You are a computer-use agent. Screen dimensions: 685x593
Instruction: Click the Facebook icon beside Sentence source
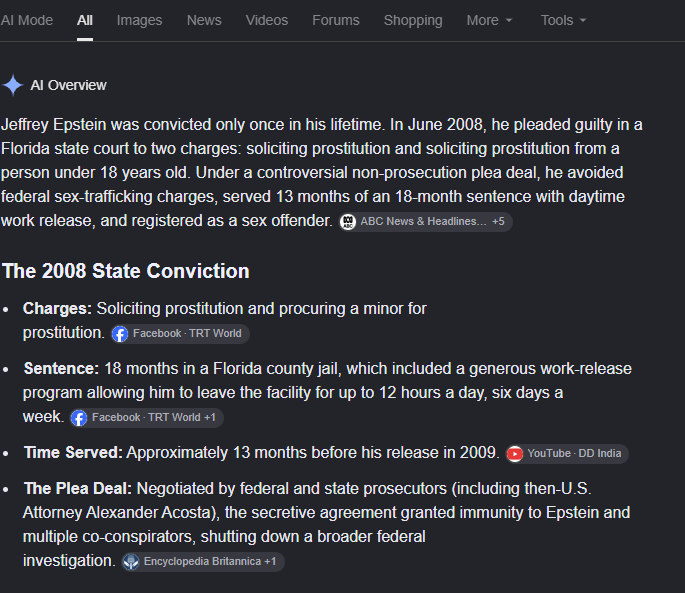(x=79, y=418)
